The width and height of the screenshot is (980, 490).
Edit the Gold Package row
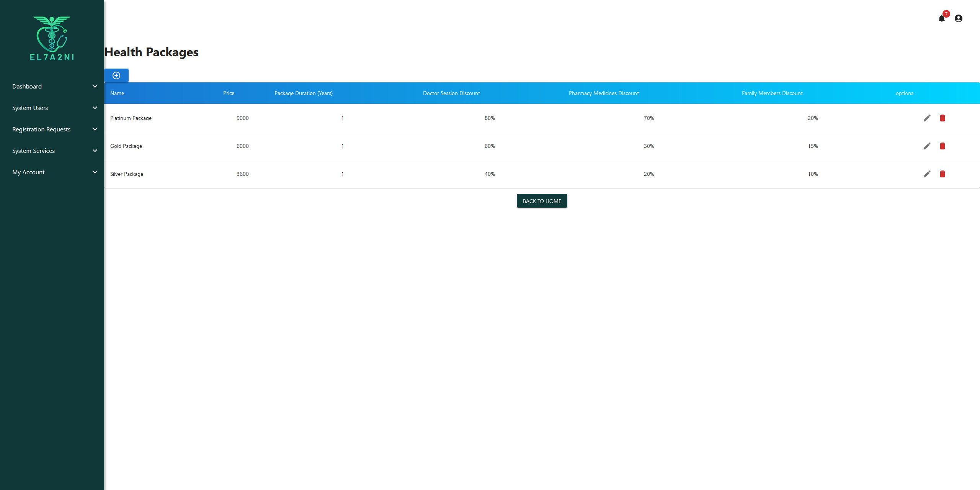pos(927,146)
